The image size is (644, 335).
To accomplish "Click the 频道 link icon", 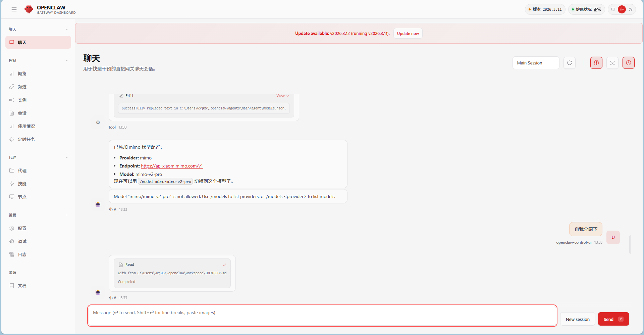I will [x=12, y=87].
